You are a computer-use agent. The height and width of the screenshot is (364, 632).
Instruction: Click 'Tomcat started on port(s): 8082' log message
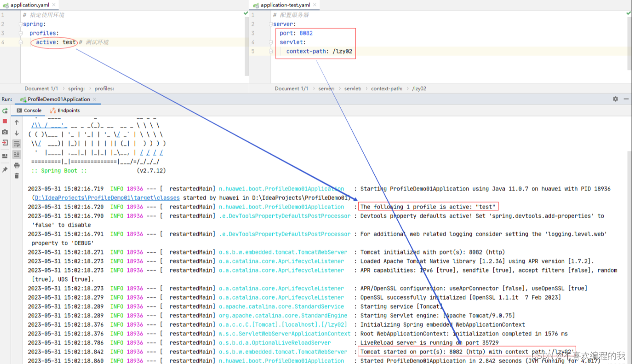click(x=467, y=352)
